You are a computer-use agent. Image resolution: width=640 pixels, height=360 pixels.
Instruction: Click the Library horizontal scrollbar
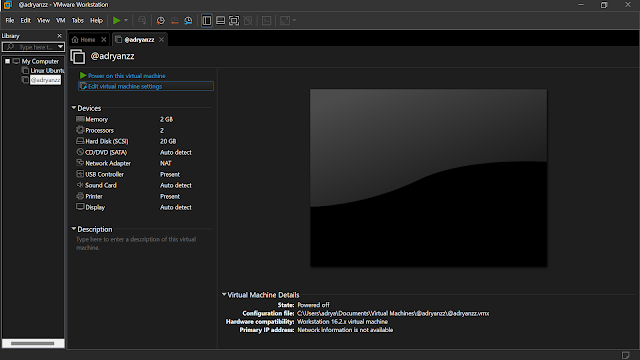pos(33,343)
